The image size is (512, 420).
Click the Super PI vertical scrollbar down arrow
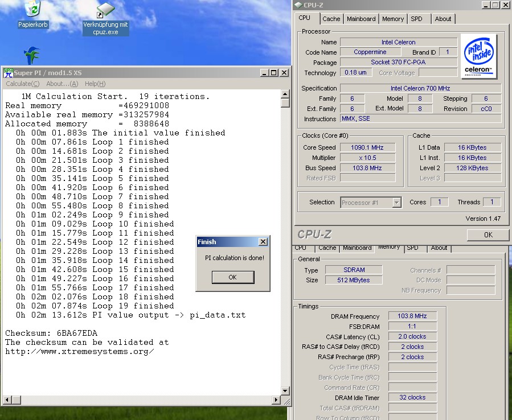coord(285,390)
